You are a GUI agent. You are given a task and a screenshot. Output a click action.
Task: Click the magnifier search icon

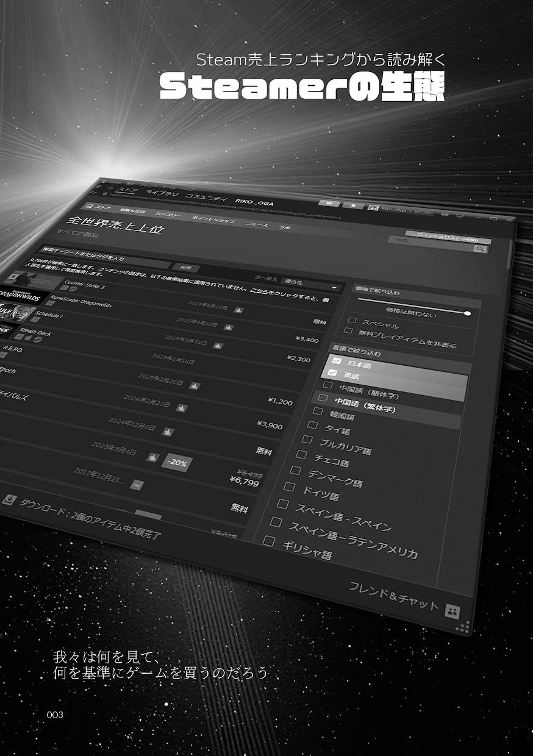(481, 249)
